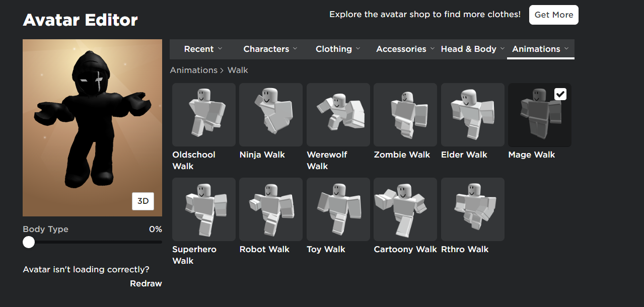Expand the Accessories dropdown
This screenshot has height=307, width=644.
405,49
